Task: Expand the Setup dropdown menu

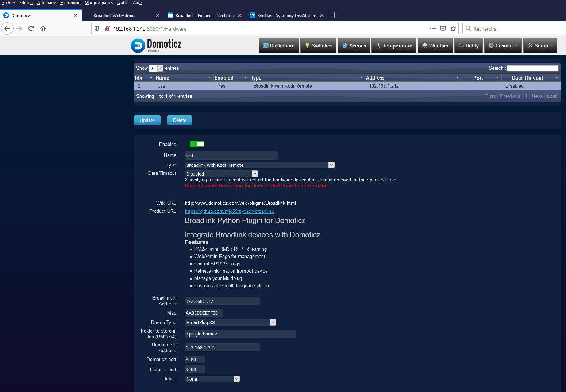Action: pyautogui.click(x=540, y=46)
